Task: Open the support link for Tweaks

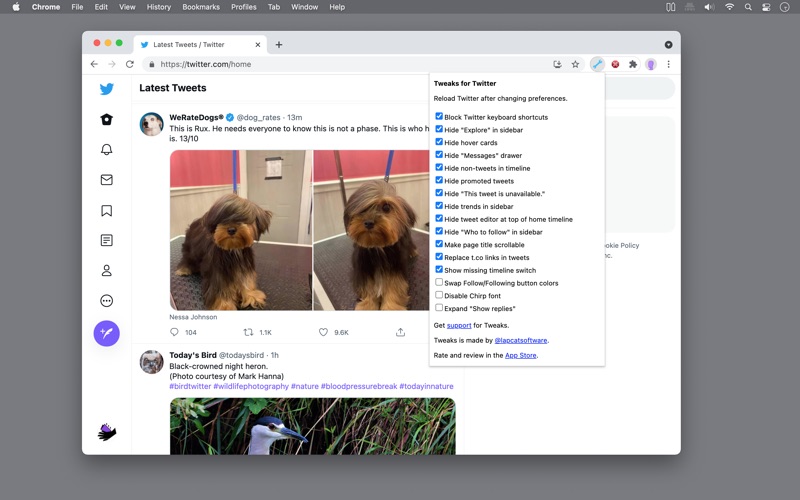Action: tap(459, 326)
